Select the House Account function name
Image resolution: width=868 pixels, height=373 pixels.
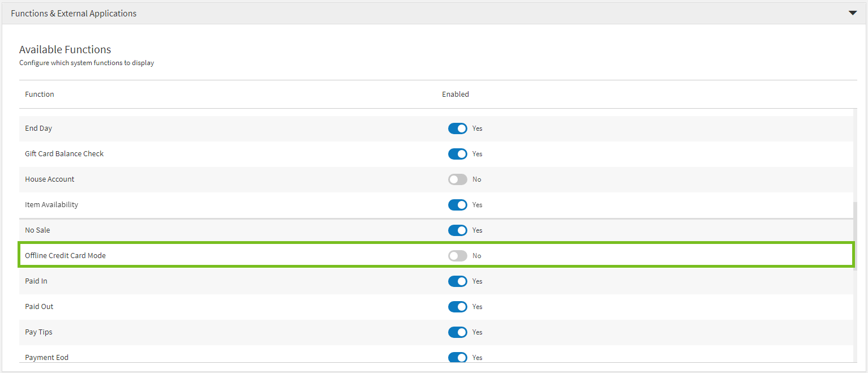pyautogui.click(x=49, y=179)
